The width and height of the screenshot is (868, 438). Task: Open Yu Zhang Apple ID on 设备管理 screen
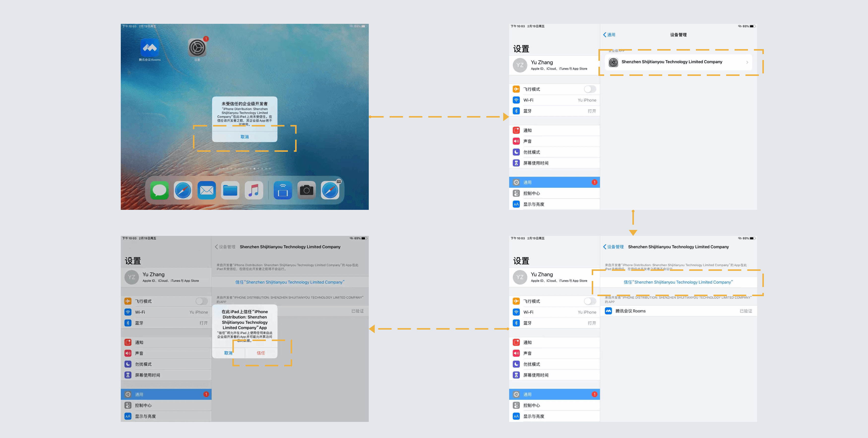[x=554, y=65]
